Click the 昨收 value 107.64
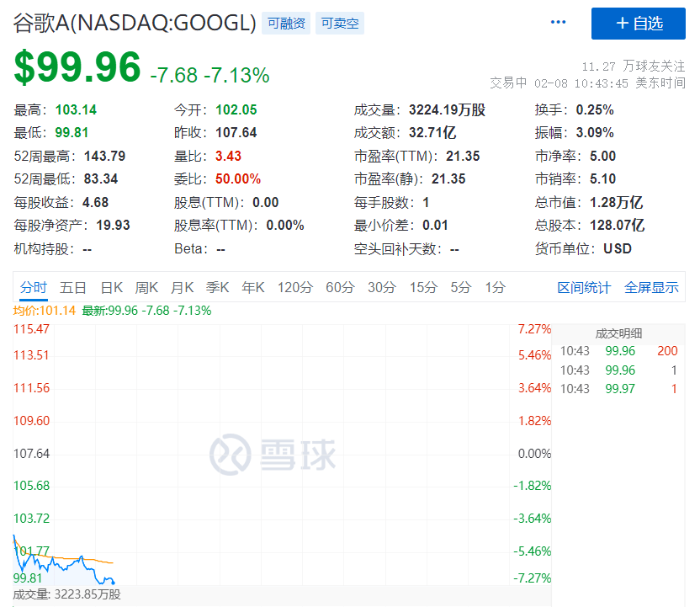 [236, 133]
